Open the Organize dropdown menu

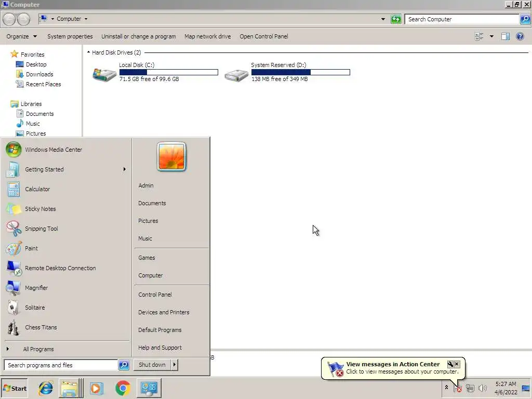pos(21,36)
